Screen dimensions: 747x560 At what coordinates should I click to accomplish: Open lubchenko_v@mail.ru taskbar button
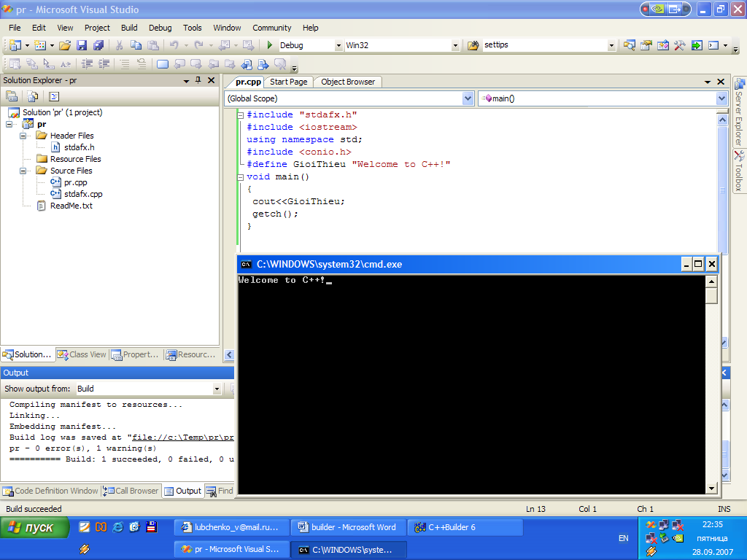[x=232, y=528]
